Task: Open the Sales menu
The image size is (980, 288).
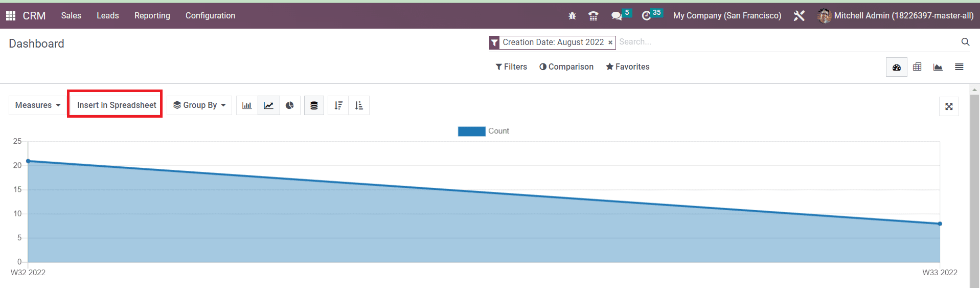Action: pyautogui.click(x=71, y=16)
